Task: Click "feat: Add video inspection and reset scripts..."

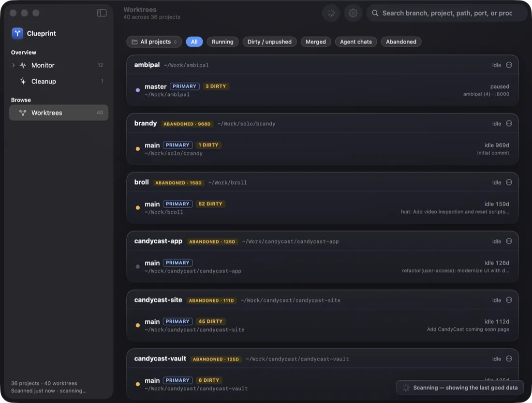Action: pos(455,212)
